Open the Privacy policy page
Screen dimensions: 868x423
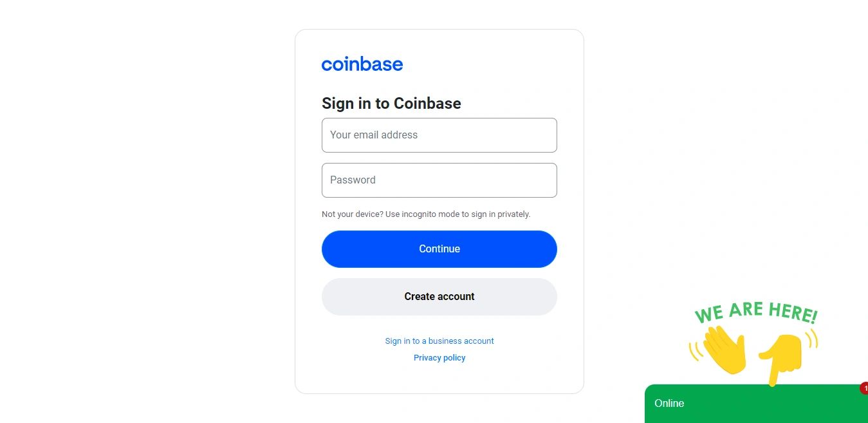[439, 357]
